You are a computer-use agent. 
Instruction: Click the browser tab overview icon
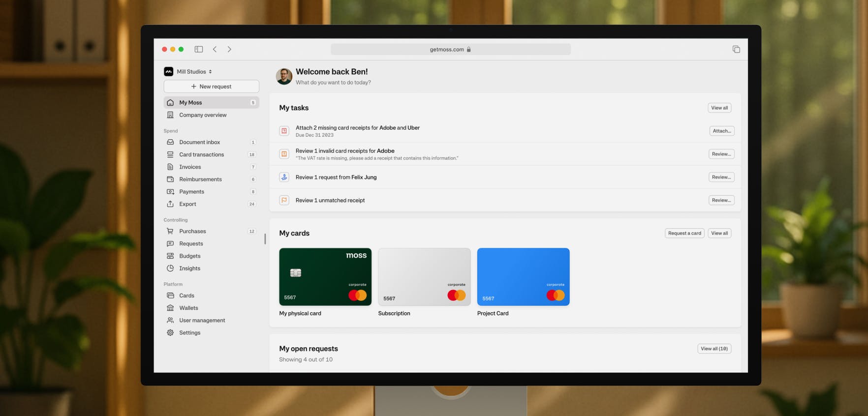[x=736, y=49]
